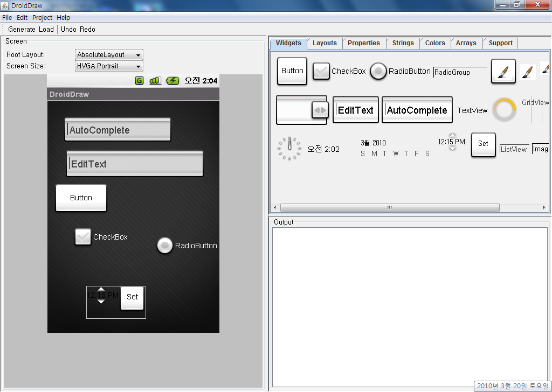Select the Button widget in Widgets palette
The height and width of the screenshot is (392, 552).
pos(292,71)
